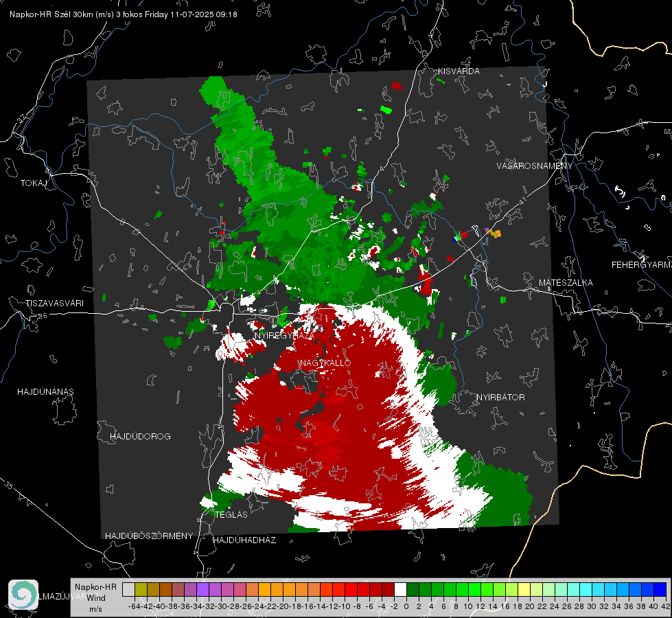Select the VÁSÁROSNAMÉNY label
This screenshot has width=672, height=618.
[535, 166]
